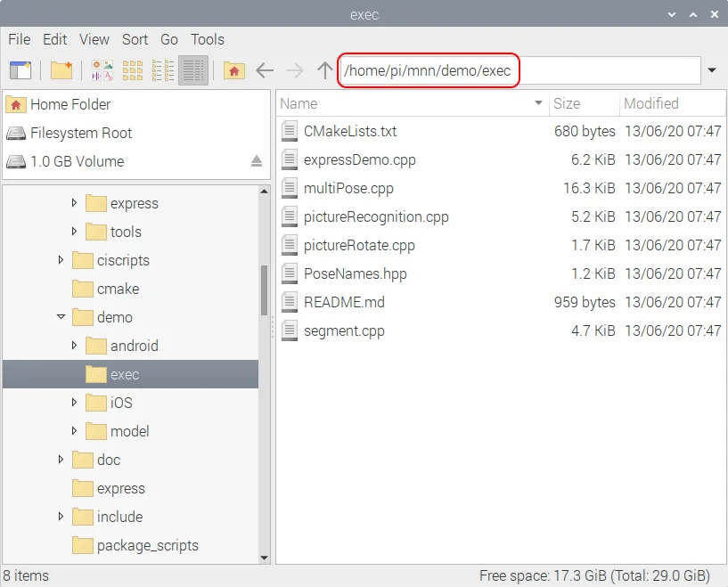Click the tree scrollbar down arrow
Screen dimensions: 728x587
pos(264,558)
